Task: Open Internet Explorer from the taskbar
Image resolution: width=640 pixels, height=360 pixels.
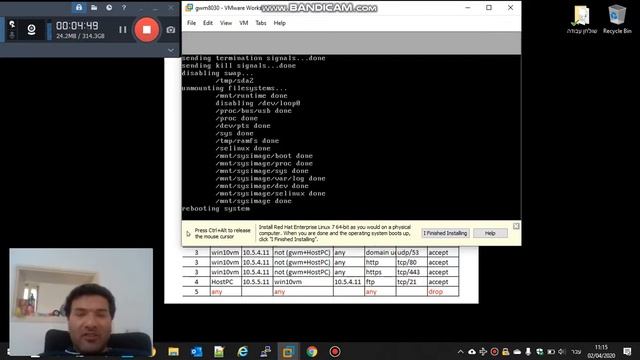Action: [242, 351]
